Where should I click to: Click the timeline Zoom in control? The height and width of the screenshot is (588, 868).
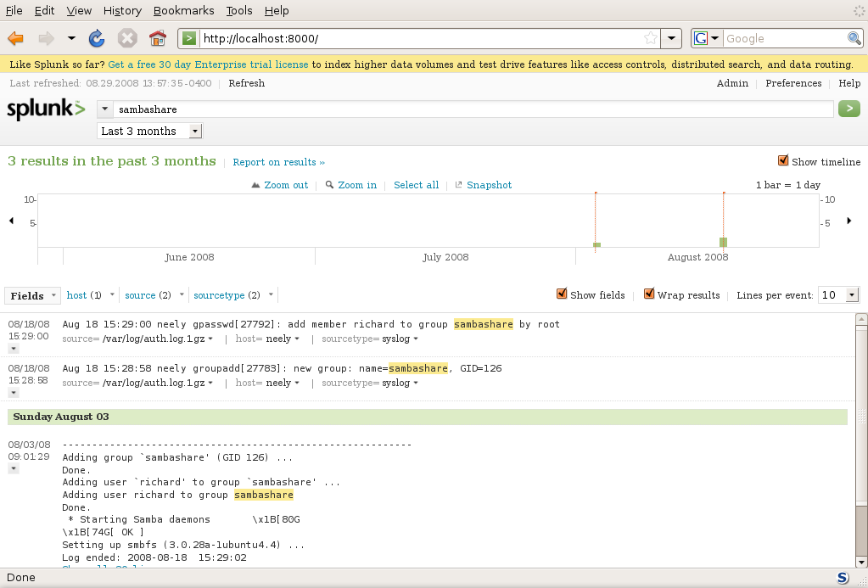pos(351,185)
